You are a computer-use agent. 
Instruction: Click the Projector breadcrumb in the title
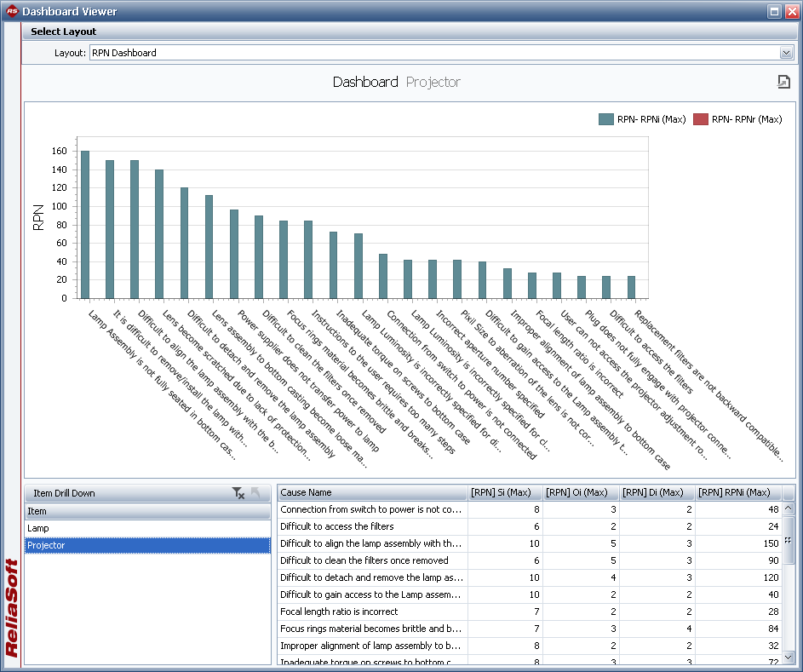433,82
